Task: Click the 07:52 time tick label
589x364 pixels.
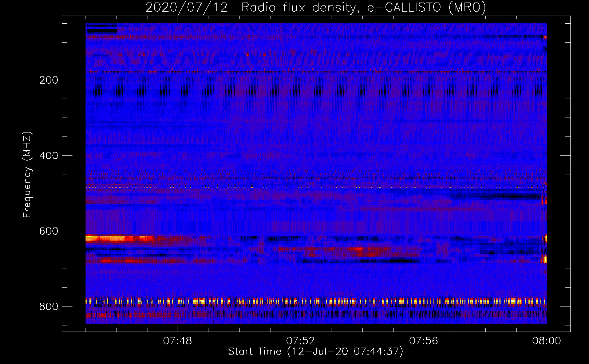Action: [x=301, y=341]
